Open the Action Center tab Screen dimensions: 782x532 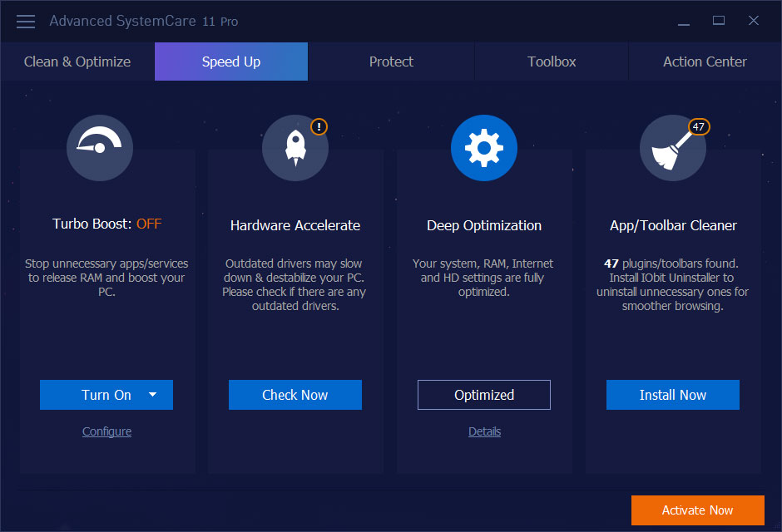pyautogui.click(x=705, y=62)
